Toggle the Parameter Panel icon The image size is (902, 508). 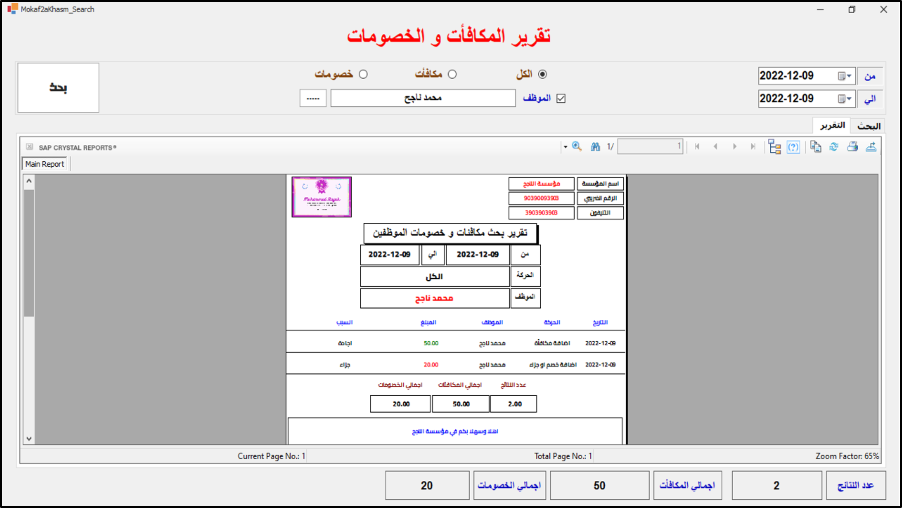pos(793,147)
